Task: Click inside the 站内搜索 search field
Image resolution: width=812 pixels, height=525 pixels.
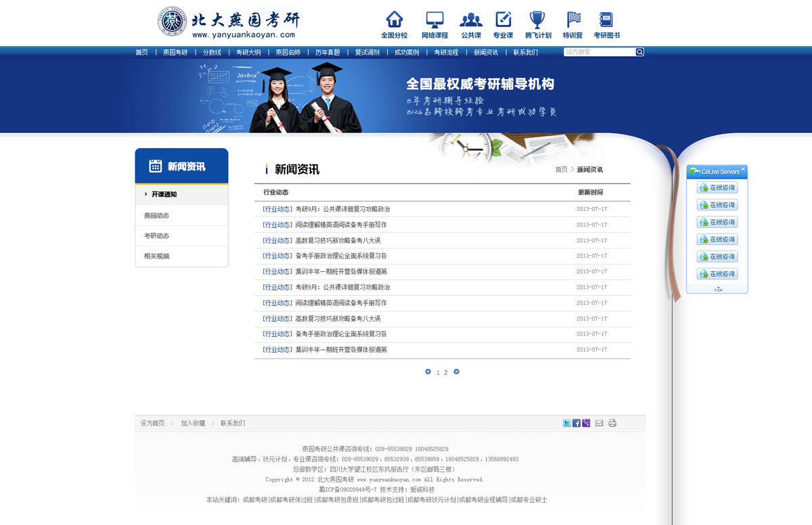Action: 600,52
